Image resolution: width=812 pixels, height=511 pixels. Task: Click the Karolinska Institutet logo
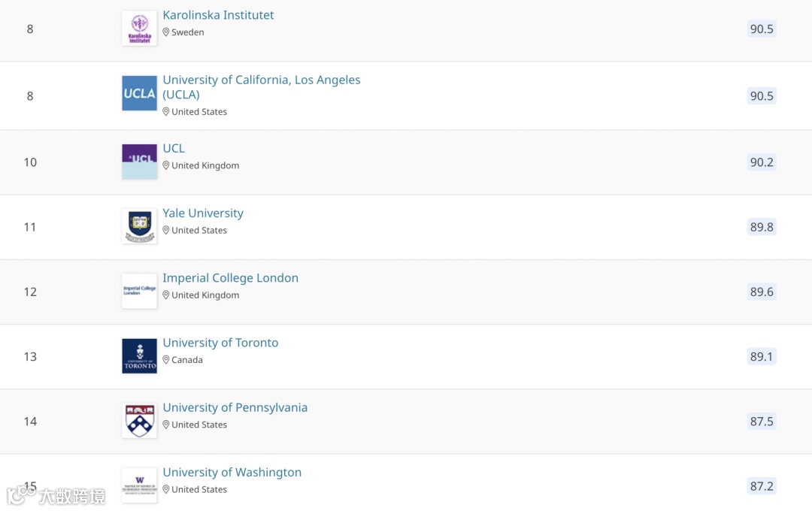pos(139,29)
